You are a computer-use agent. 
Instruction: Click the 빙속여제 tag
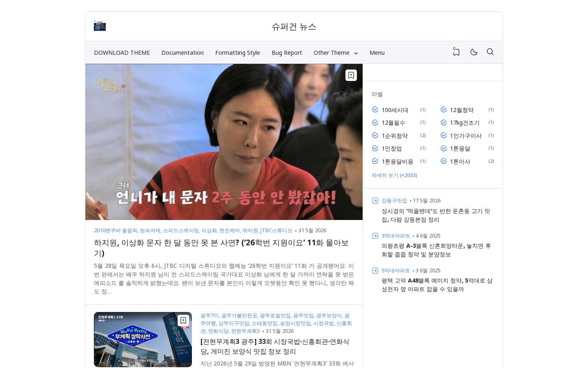150,231
